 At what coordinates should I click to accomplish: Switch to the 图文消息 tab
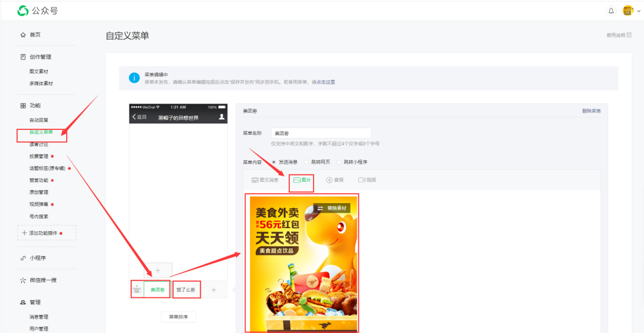coord(265,180)
